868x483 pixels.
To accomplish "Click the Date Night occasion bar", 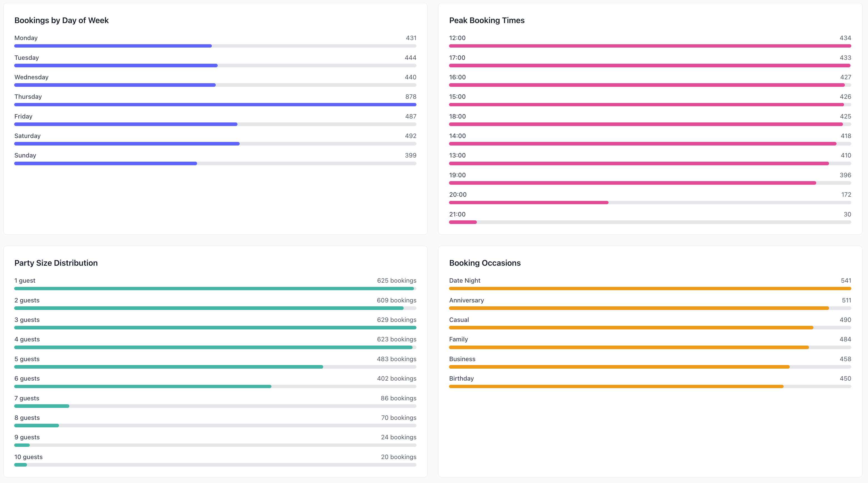I will 649,288.
